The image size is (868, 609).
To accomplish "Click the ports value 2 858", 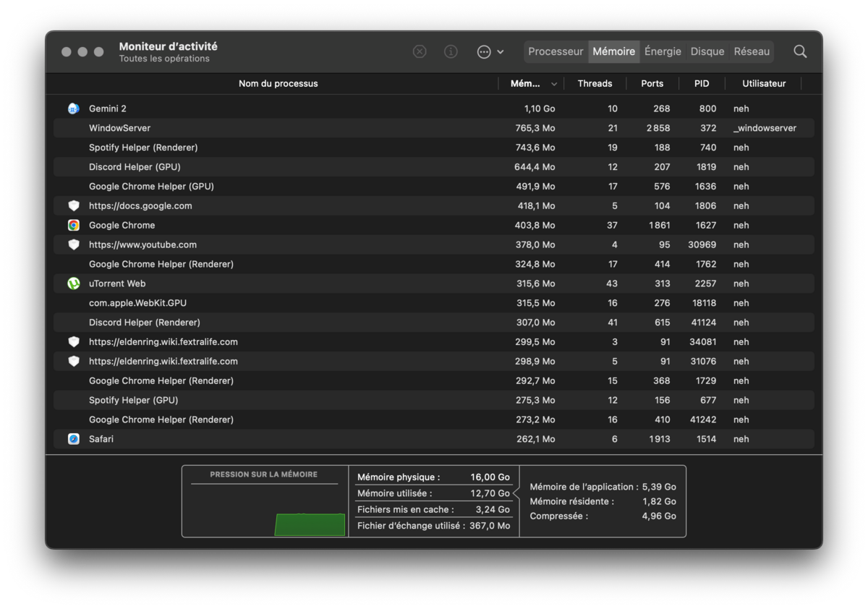I will pyautogui.click(x=658, y=128).
